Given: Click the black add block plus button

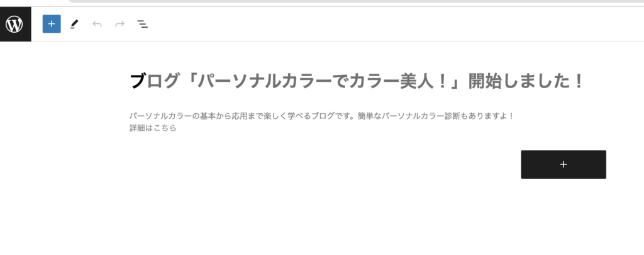Looking at the screenshot, I should (x=563, y=164).
